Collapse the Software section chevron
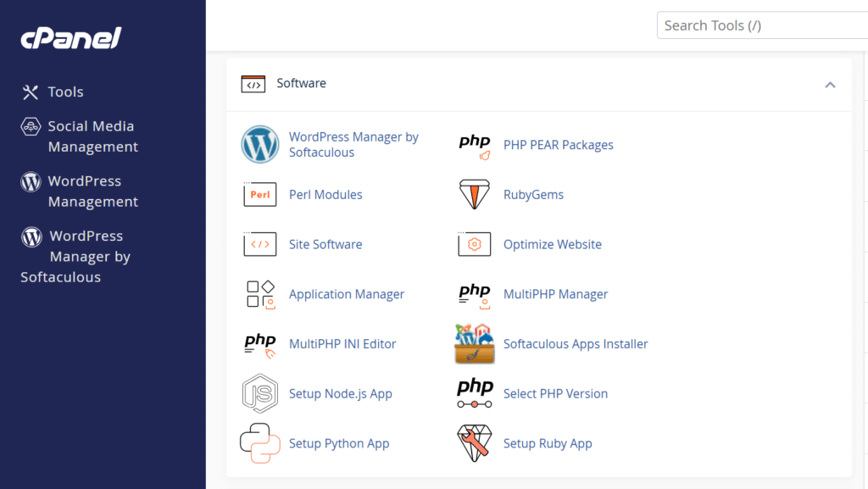 (830, 86)
